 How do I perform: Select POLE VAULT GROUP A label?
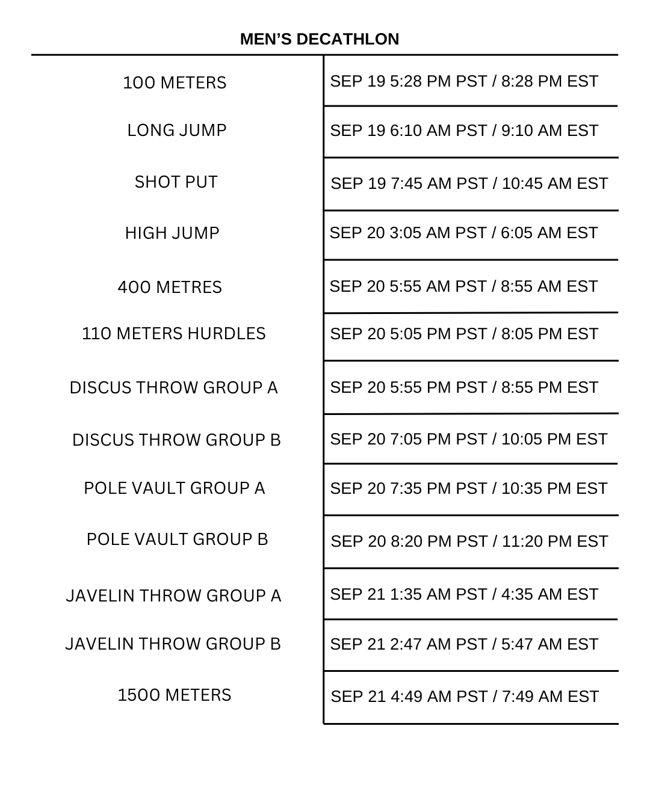tap(175, 488)
